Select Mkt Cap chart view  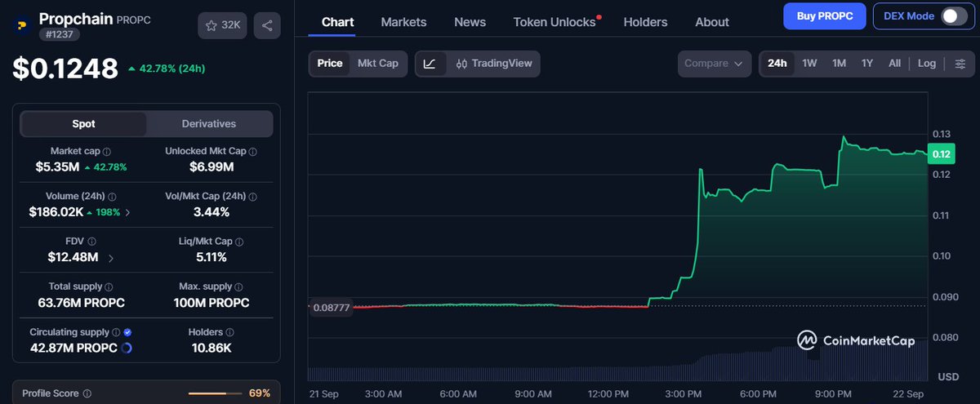(378, 64)
